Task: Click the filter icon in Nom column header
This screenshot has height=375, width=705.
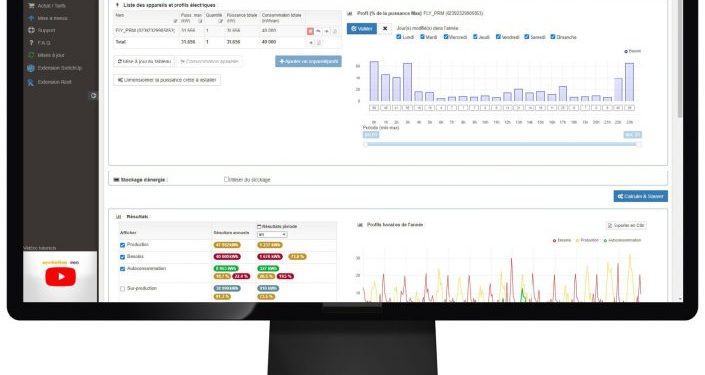Action: (x=175, y=21)
